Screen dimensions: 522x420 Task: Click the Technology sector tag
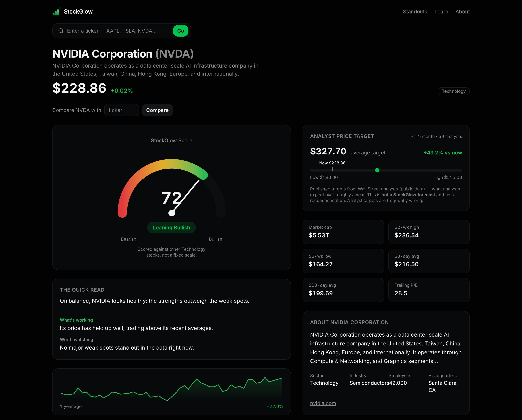pos(454,91)
